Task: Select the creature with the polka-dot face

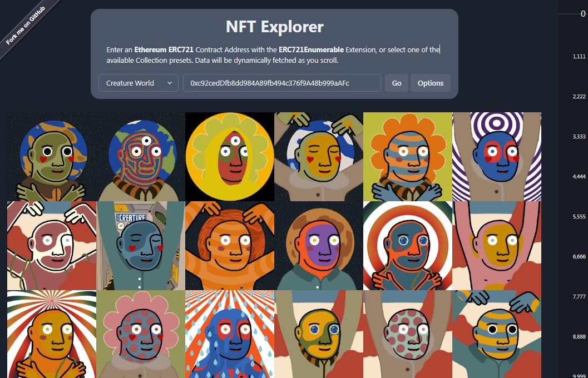Action: [x=407, y=334]
